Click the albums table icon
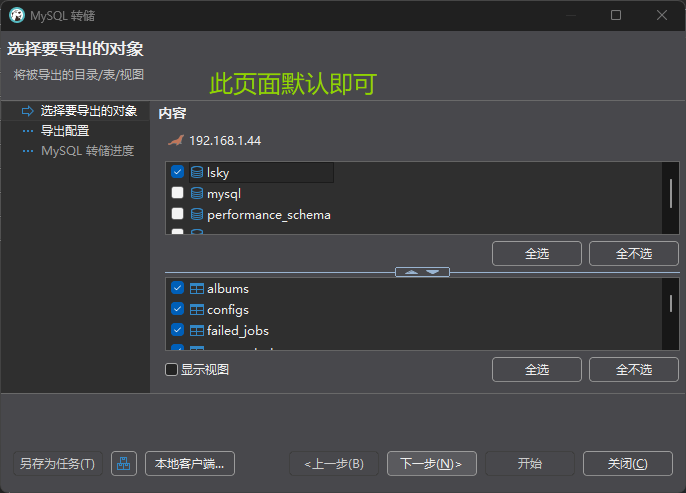Screen dimensions: 686x493 [196, 289]
